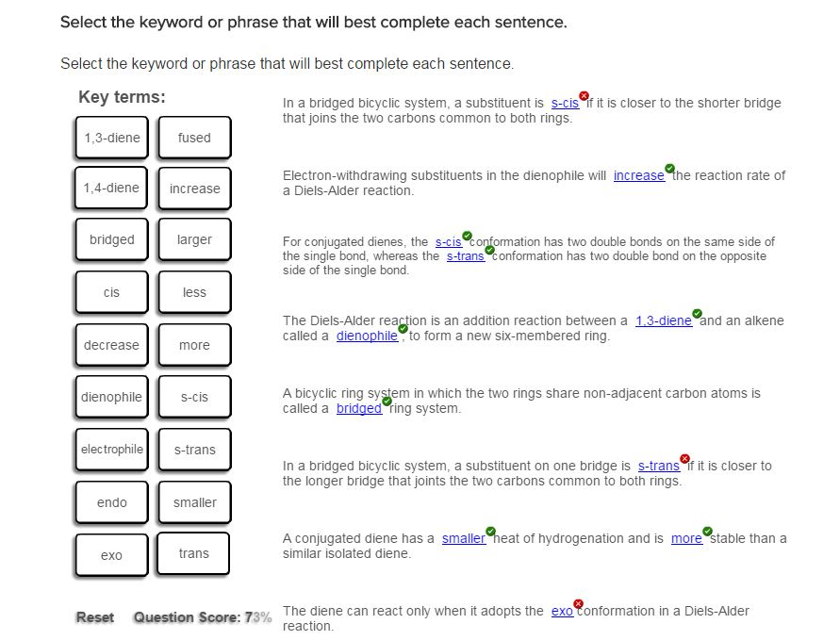This screenshot has height=640, width=840.
Task: Click the red error icon after s-trans answer
Action: (x=684, y=460)
